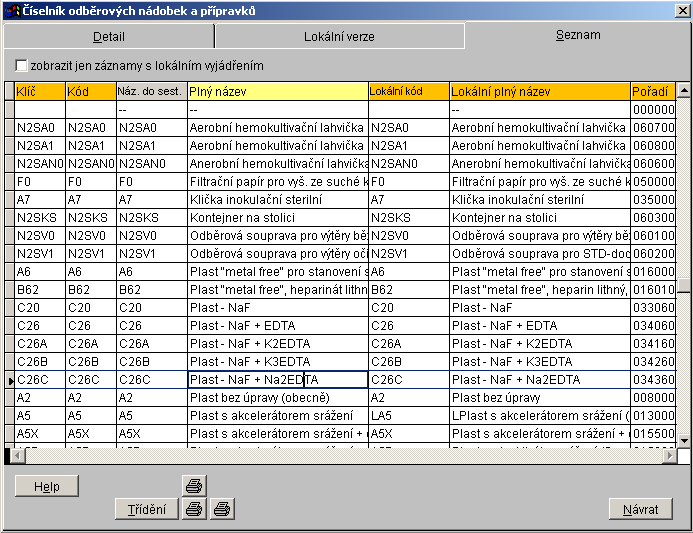Enable 'zobrazit jen záznamy s lokálním vyjádřením' checkbox
Screen dimensions: 693x533
click(21, 66)
